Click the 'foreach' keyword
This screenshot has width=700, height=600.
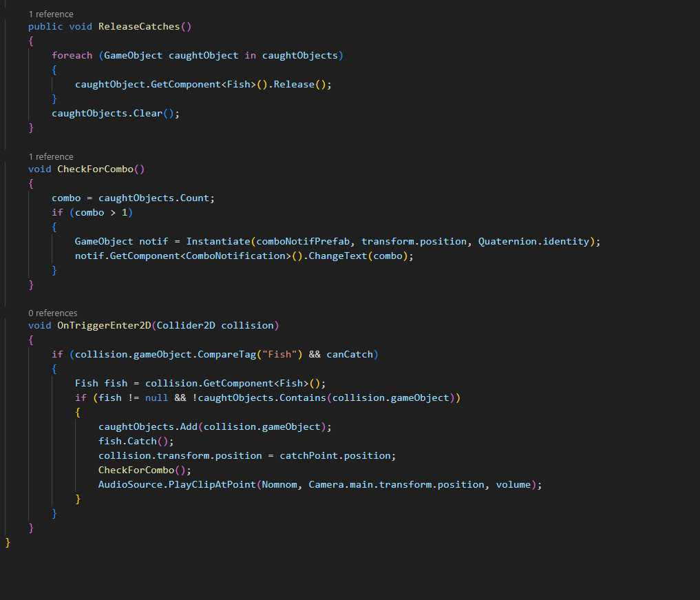[72, 55]
